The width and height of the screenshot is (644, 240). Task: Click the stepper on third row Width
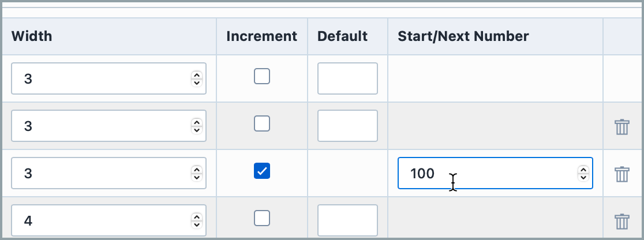click(x=197, y=173)
